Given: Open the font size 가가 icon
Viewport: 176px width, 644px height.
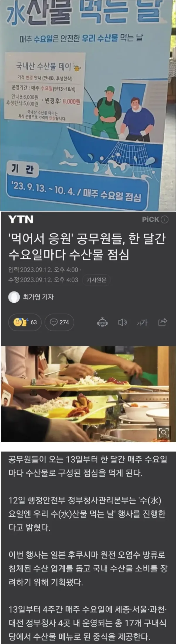Looking at the screenshot, I should click(142, 323).
